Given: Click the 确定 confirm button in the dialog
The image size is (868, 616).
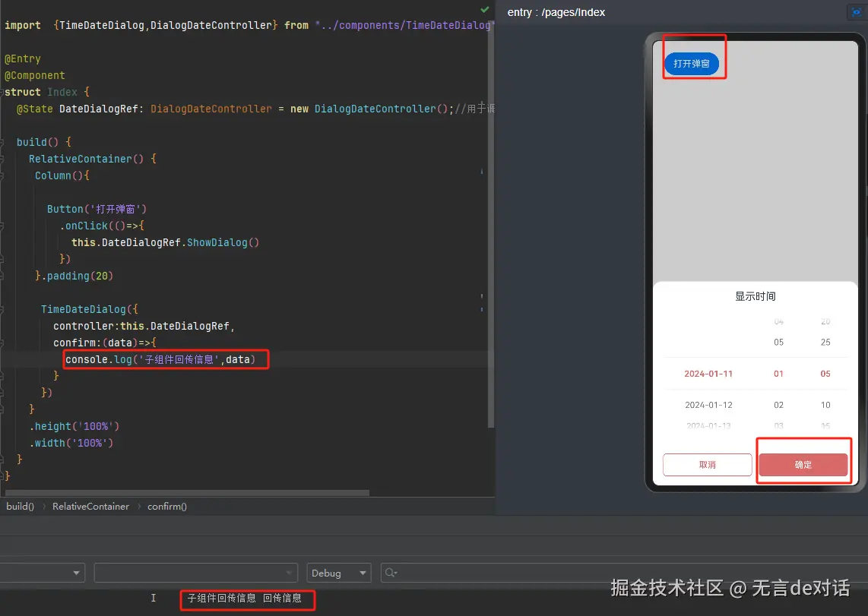Looking at the screenshot, I should pos(803,465).
